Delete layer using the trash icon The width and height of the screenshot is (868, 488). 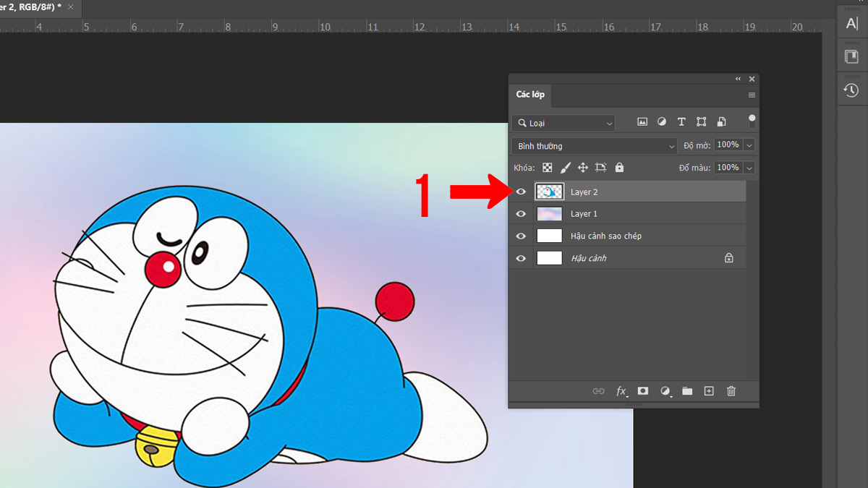point(731,391)
